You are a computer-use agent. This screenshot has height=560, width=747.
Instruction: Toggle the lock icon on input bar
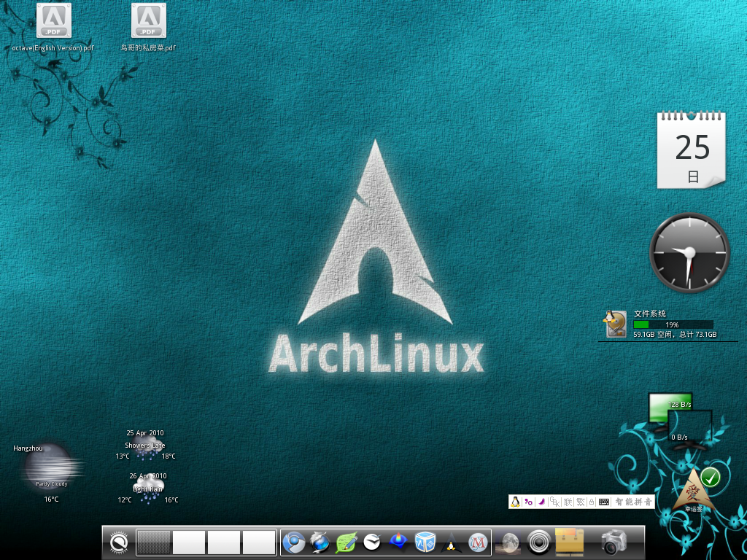(x=592, y=502)
